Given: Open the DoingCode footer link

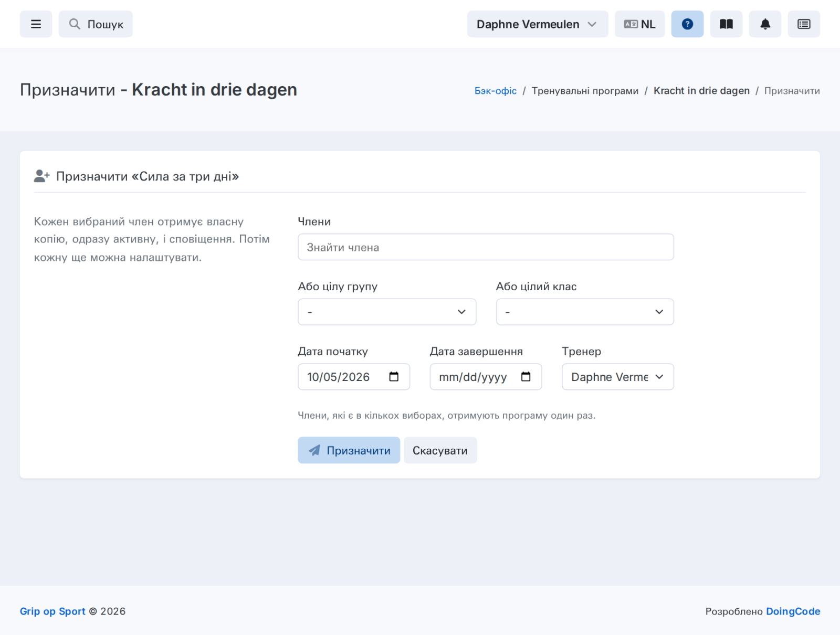Looking at the screenshot, I should coord(793,611).
